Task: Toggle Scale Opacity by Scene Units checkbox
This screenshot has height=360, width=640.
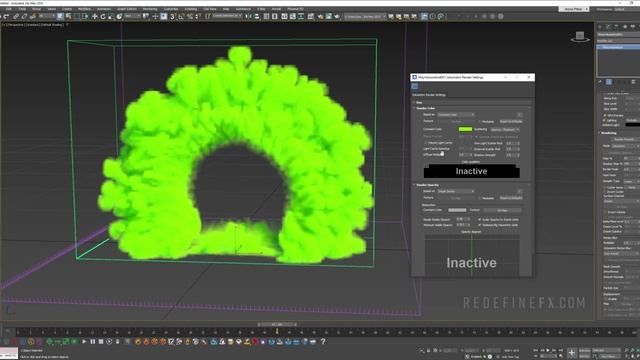Action: point(480,220)
